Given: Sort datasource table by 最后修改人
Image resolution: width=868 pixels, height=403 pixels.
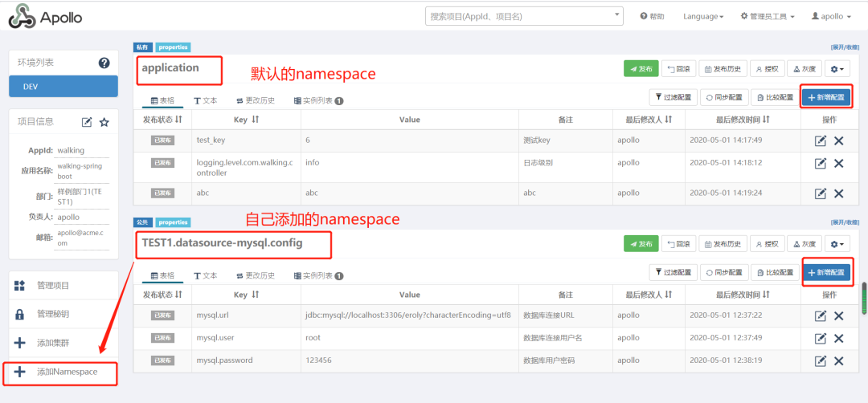Looking at the screenshot, I should [x=668, y=295].
